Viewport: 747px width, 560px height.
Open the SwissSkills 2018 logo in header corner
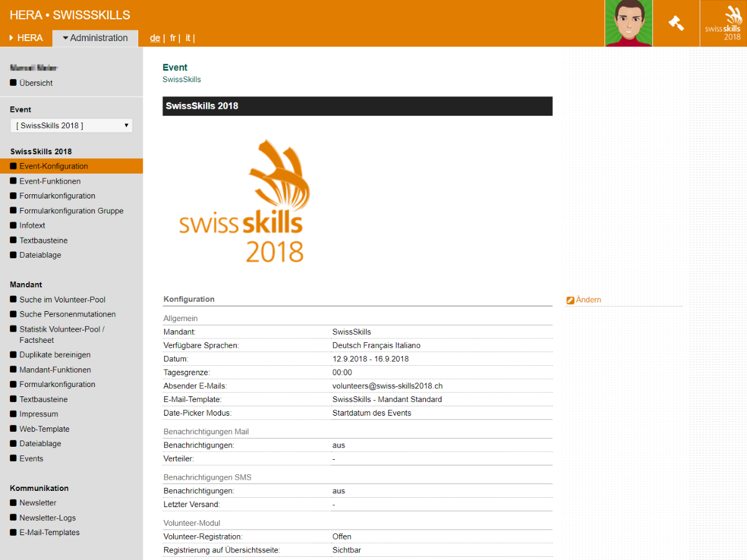723,23
